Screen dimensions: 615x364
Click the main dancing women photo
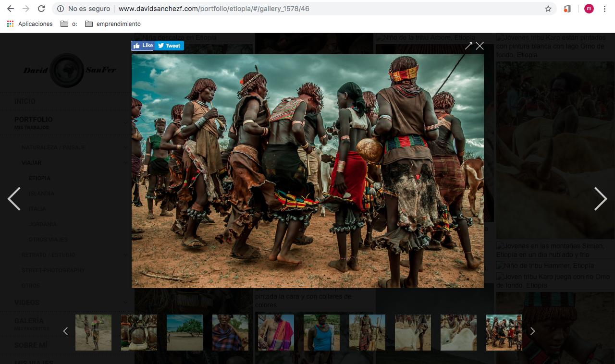point(307,171)
